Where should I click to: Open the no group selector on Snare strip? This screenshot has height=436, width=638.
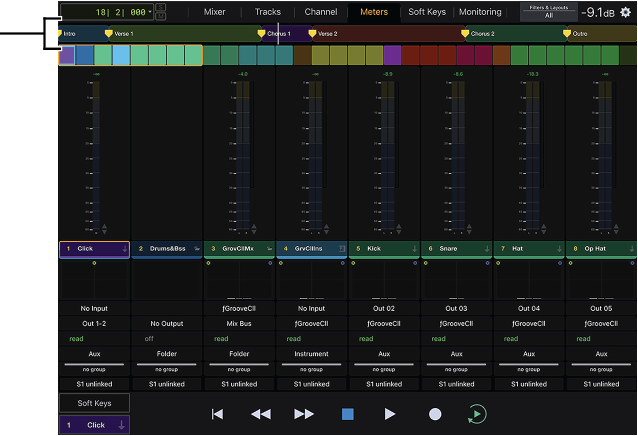point(457,369)
